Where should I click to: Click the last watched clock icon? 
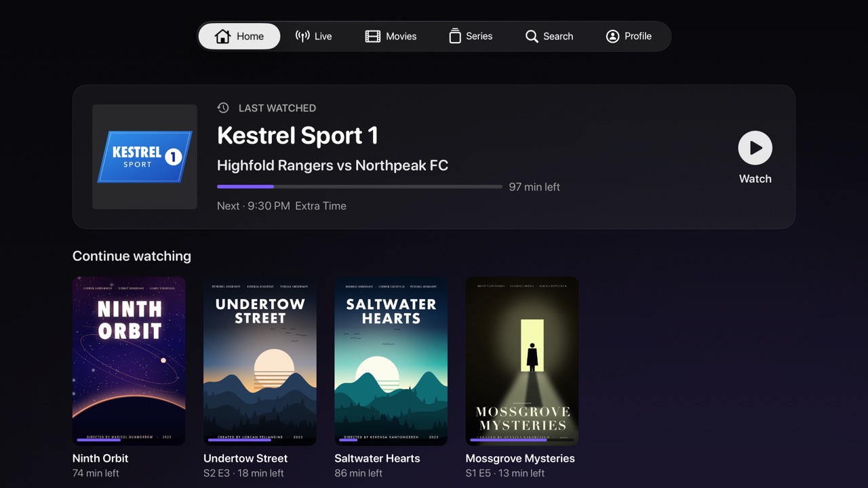pos(223,108)
